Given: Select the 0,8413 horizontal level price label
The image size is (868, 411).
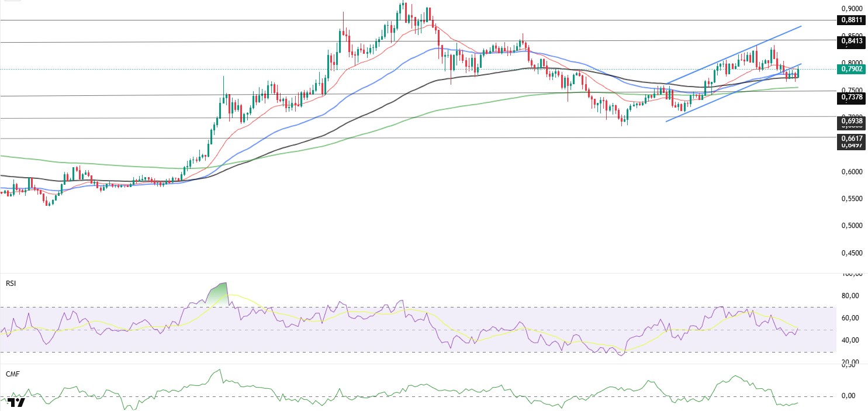Looking at the screenshot, I should point(852,41).
